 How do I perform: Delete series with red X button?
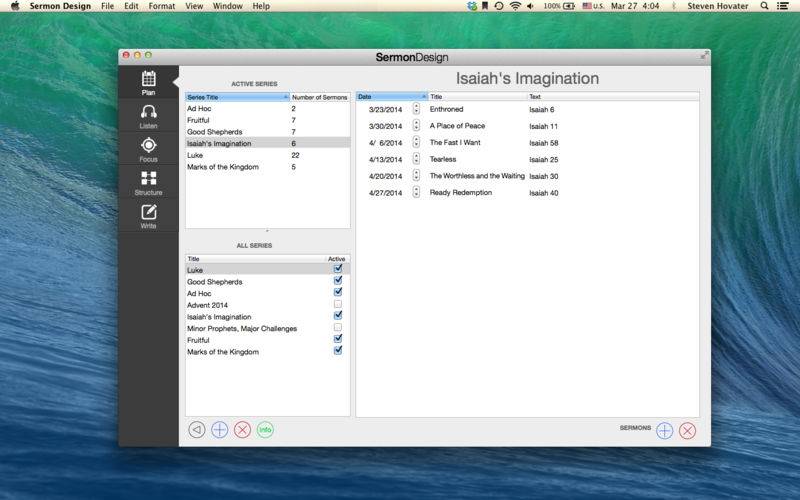tap(242, 430)
